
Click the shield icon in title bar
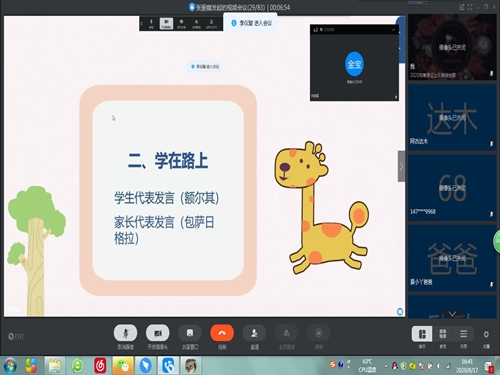(x=192, y=7)
